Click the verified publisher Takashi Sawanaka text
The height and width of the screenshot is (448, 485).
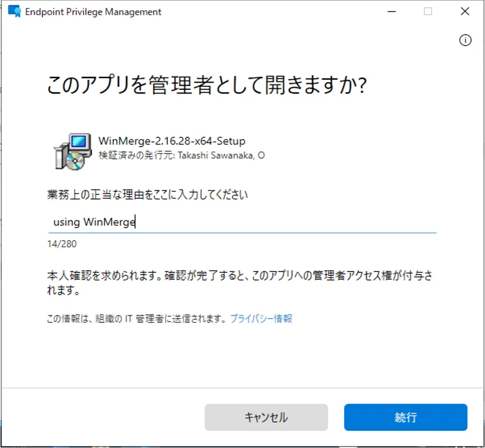[x=181, y=155]
